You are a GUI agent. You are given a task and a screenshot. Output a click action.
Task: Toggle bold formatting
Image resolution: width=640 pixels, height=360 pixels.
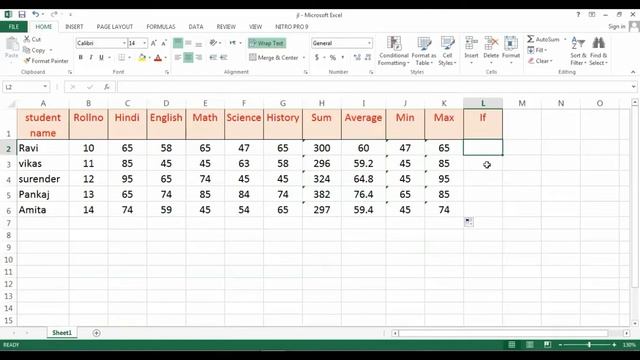click(80, 58)
